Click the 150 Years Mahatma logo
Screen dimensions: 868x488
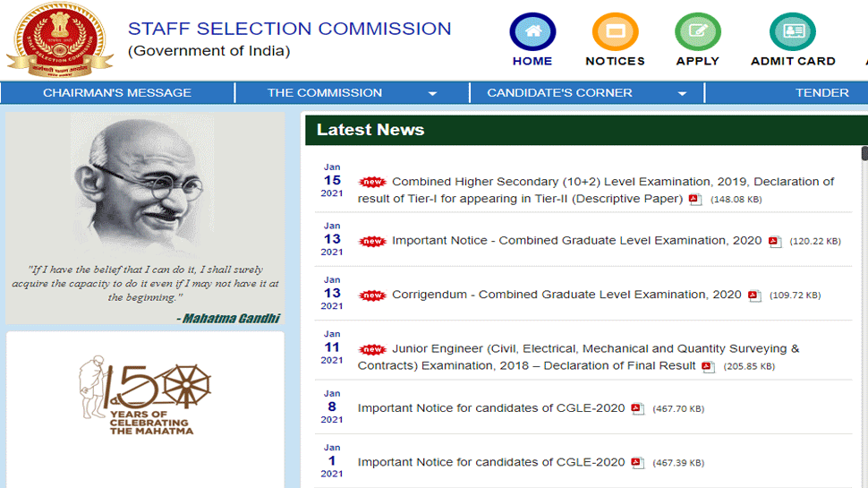point(144,395)
